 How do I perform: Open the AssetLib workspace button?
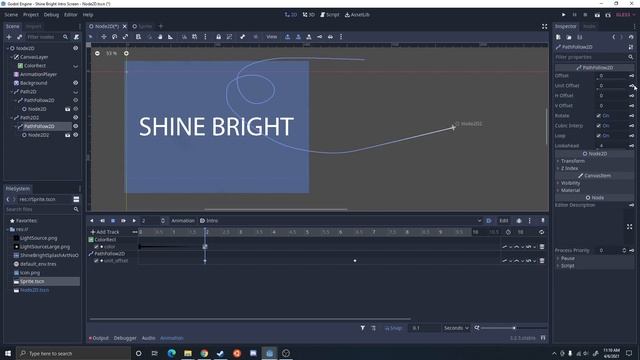click(357, 15)
